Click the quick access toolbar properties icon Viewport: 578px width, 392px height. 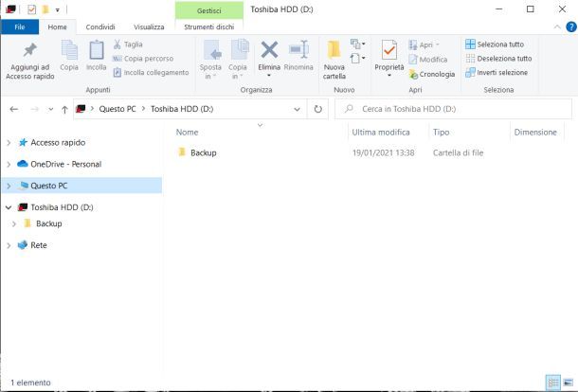[x=31, y=9]
